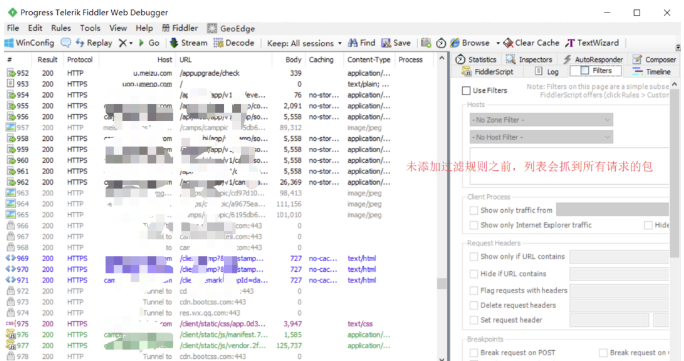This screenshot has height=361, width=684.
Task: Click the WinConfig toolbar button
Action: click(x=29, y=43)
